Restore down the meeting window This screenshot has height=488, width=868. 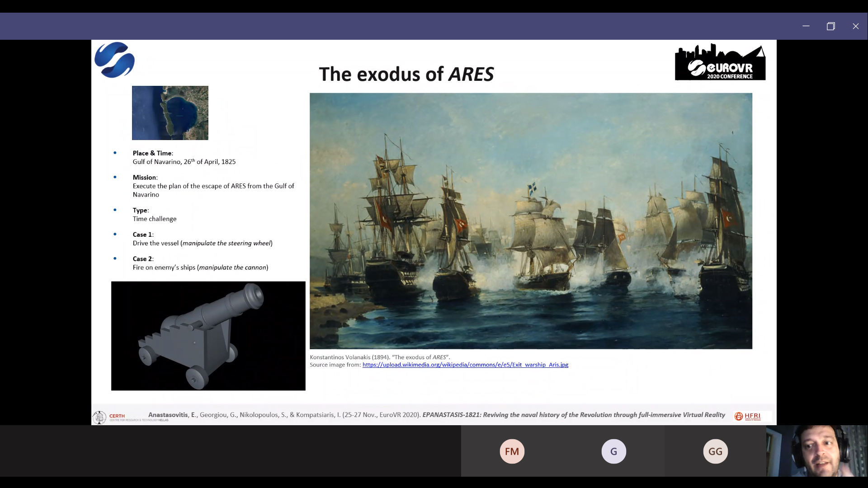tap(830, 26)
